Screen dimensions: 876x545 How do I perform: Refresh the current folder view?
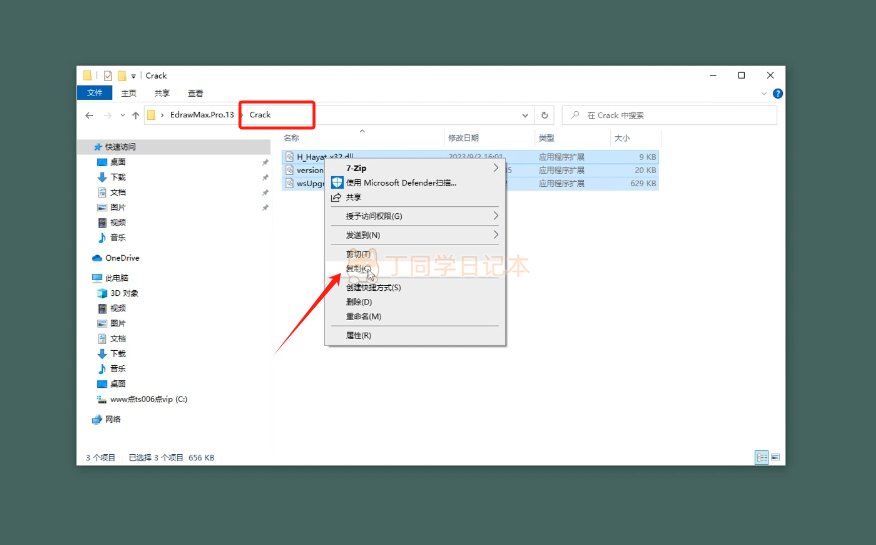[544, 116]
